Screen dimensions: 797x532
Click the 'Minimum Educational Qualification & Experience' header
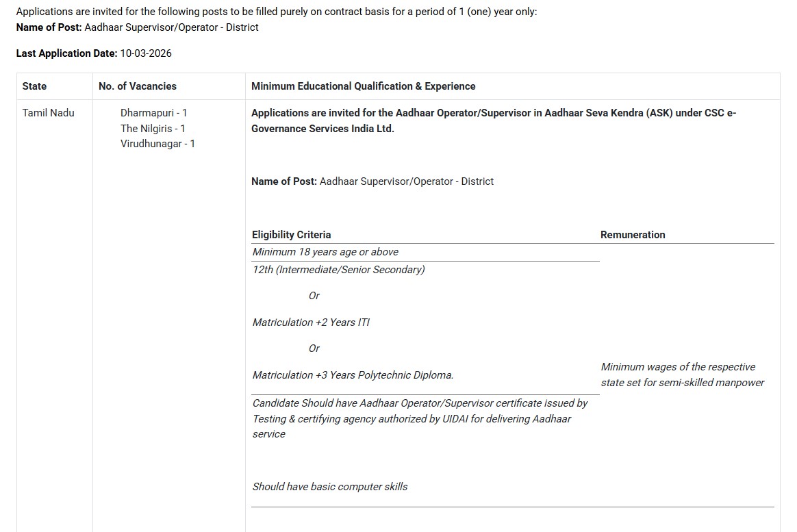pos(363,86)
